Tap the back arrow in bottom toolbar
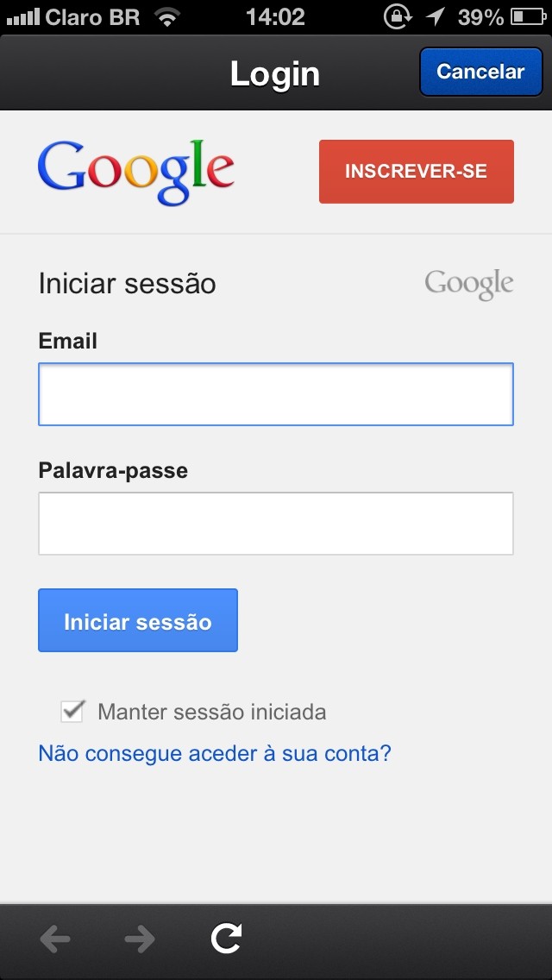552x980 pixels. click(x=55, y=939)
